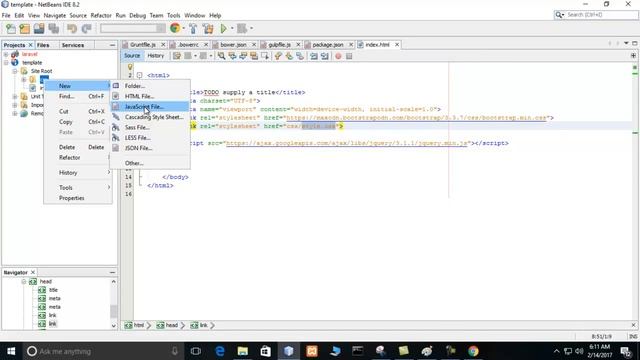This screenshot has height=360, width=640.
Task: Click the Build Project hammer icon
Action: pyautogui.click(x=193, y=29)
